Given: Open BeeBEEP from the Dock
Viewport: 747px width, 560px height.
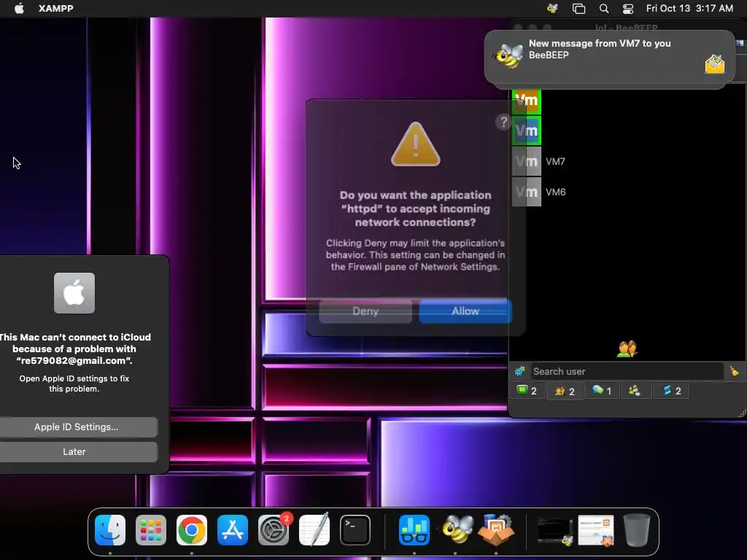Looking at the screenshot, I should tap(457, 529).
